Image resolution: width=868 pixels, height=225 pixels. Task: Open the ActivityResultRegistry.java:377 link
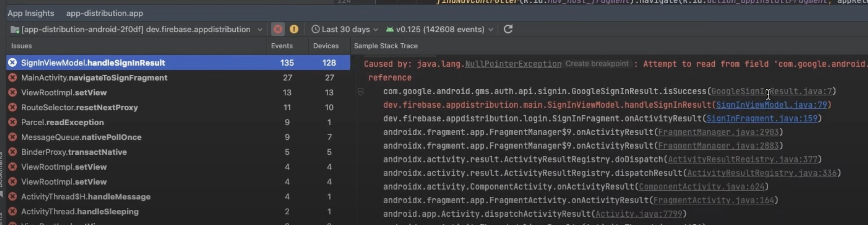(x=743, y=159)
